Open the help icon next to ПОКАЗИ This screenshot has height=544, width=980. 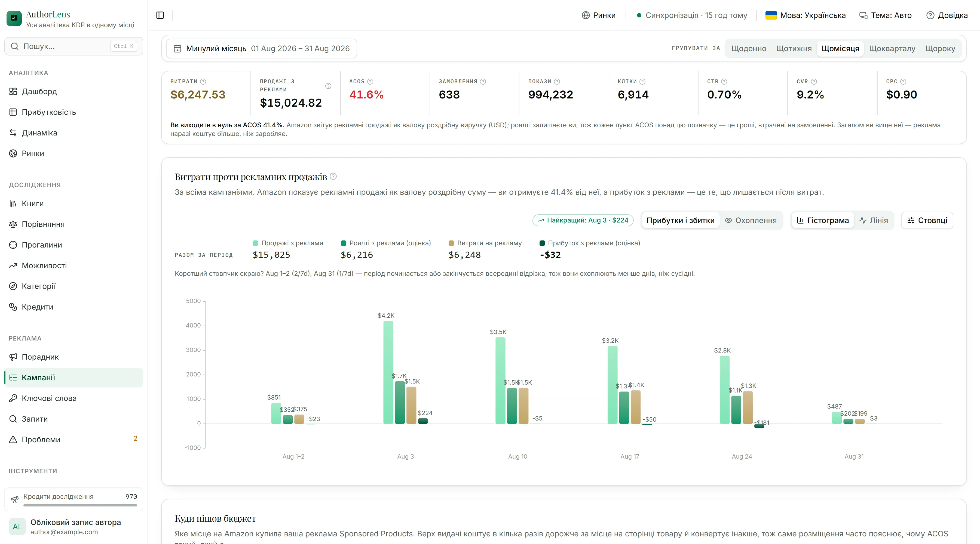pyautogui.click(x=557, y=81)
